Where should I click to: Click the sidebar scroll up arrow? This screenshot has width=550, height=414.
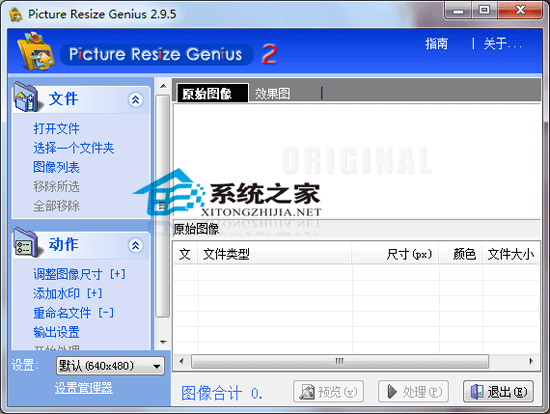coord(163,86)
